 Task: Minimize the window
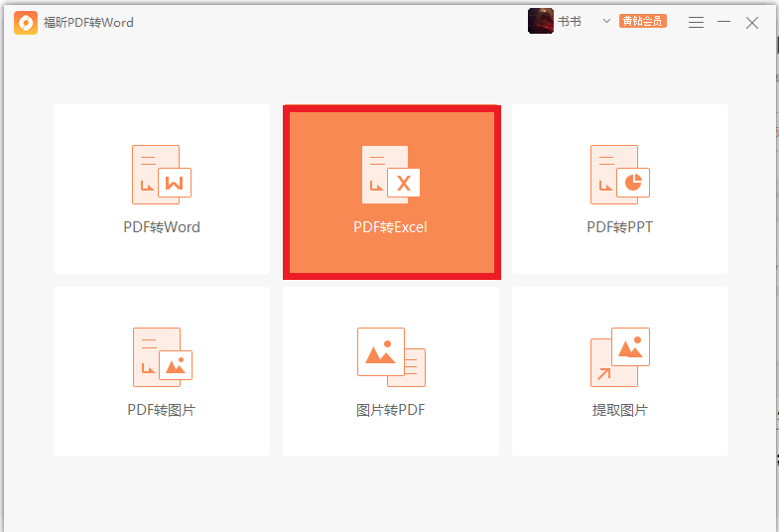pyautogui.click(x=723, y=22)
